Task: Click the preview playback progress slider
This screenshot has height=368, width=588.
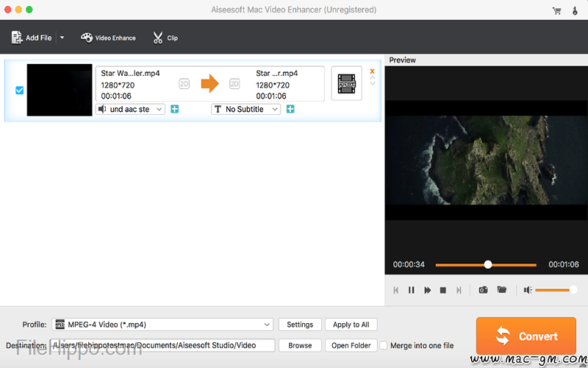Action: tap(486, 265)
